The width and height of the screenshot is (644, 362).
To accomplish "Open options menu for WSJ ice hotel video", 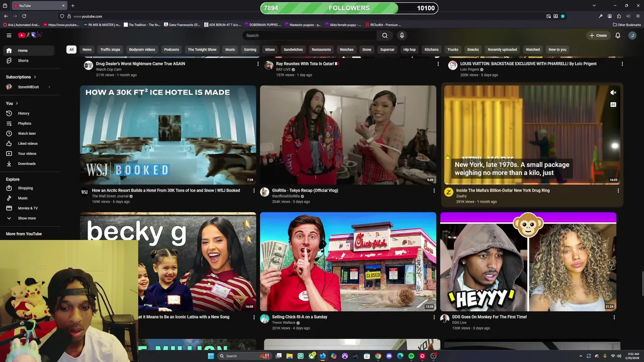I will pos(254,191).
